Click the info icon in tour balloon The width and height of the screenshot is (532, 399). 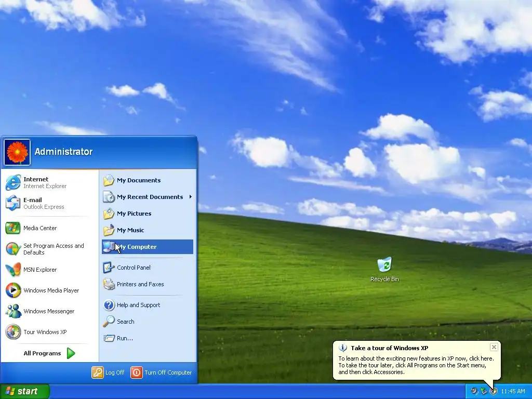pos(343,348)
